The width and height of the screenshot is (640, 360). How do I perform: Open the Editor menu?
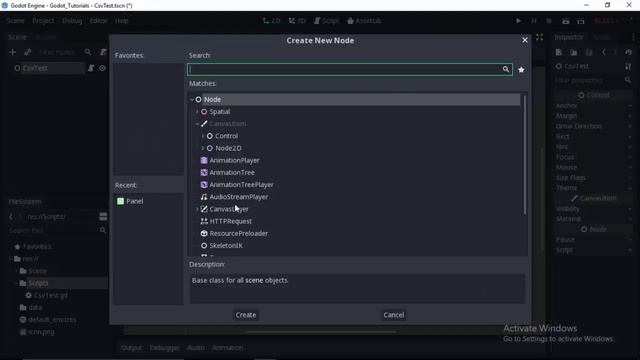98,21
